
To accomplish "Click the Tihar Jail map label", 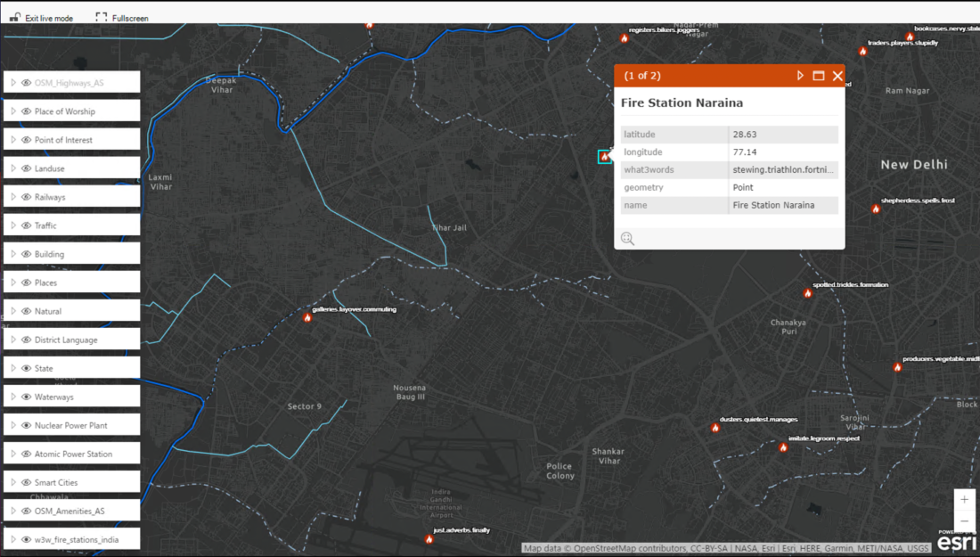I will (449, 227).
